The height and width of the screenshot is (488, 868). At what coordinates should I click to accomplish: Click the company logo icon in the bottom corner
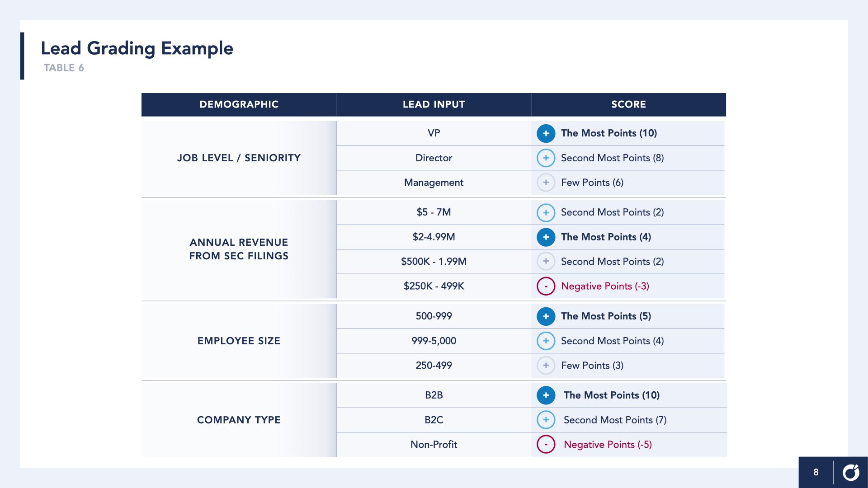coord(851,472)
